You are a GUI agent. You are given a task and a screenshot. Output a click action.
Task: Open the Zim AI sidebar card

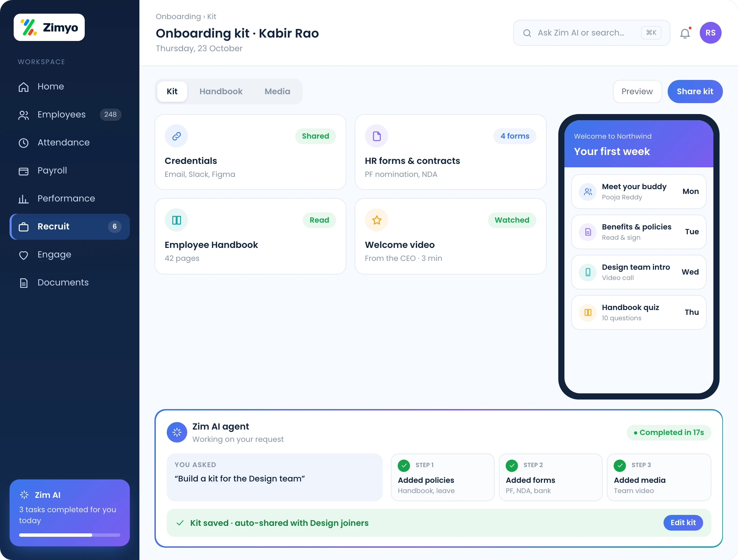(70, 513)
